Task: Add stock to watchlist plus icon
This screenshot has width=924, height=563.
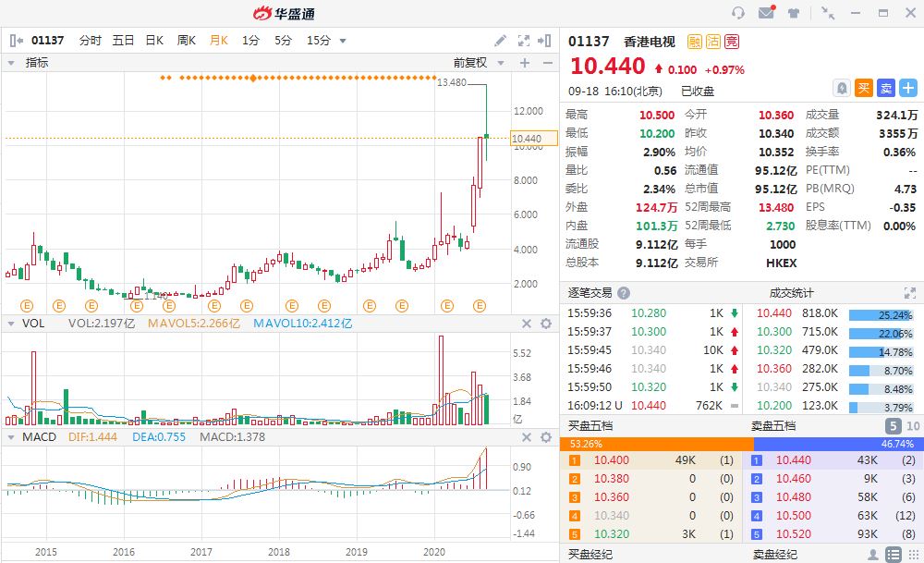Action: [x=908, y=89]
